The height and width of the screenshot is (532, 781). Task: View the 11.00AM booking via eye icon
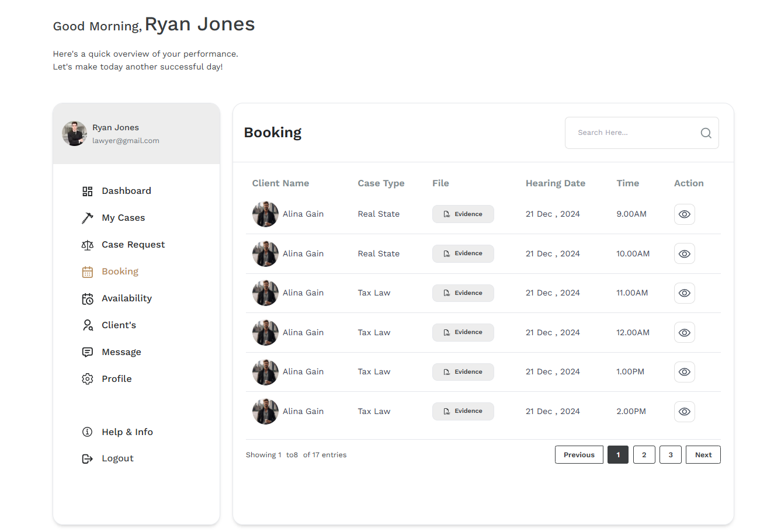(685, 293)
